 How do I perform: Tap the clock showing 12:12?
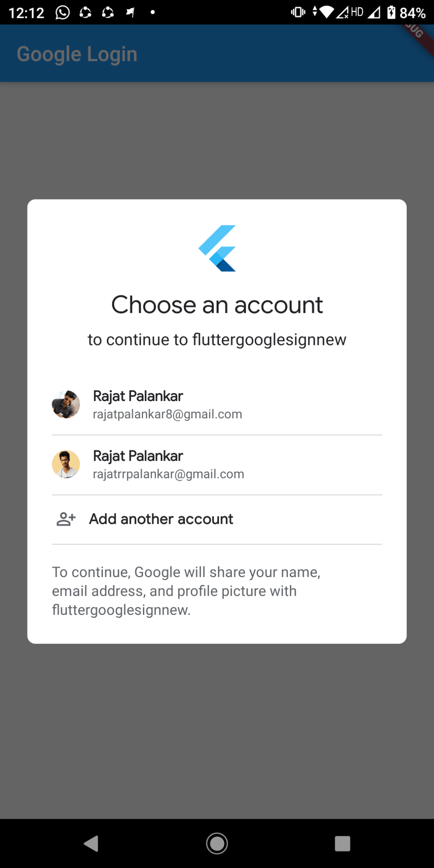point(26,13)
